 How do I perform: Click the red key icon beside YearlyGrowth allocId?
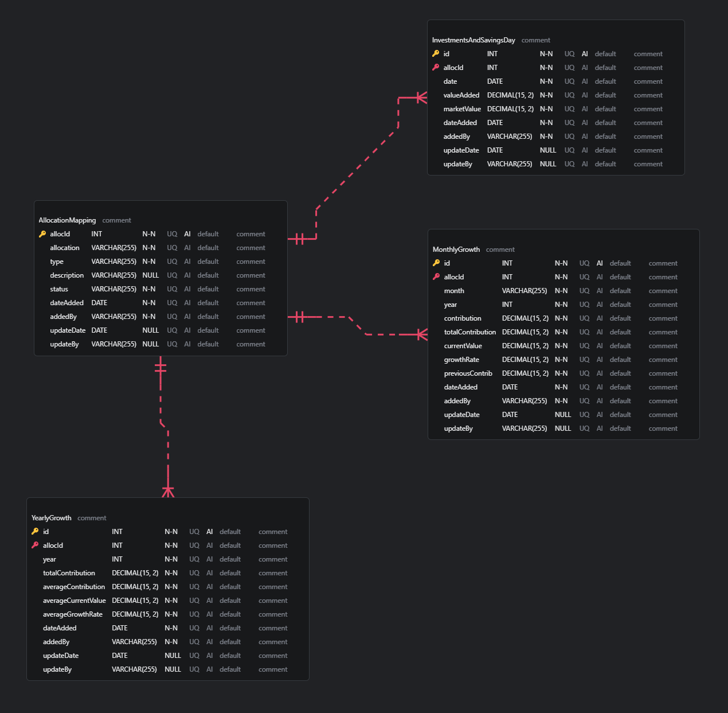(x=35, y=546)
